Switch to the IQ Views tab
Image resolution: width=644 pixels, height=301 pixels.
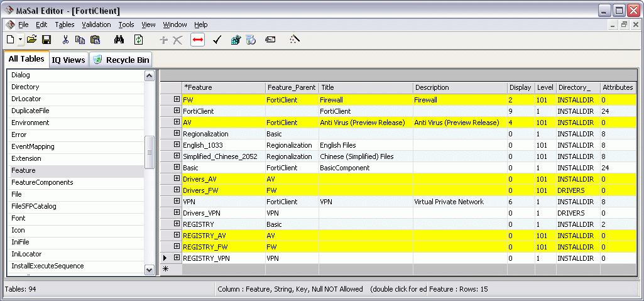[x=68, y=60]
